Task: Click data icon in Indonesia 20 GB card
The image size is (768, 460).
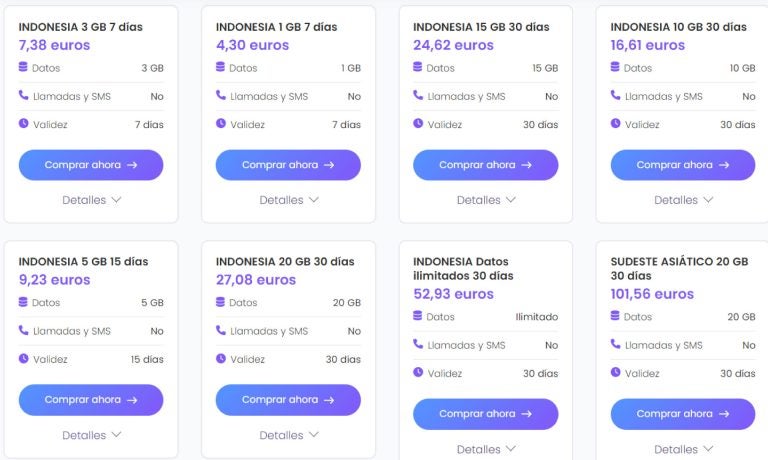Action: point(221,302)
